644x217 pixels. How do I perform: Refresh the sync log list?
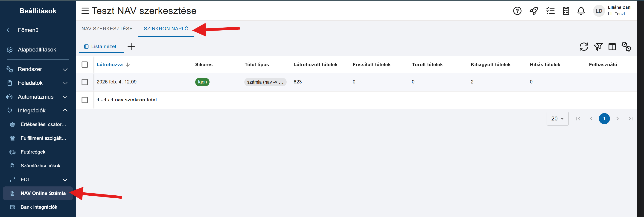click(x=583, y=47)
